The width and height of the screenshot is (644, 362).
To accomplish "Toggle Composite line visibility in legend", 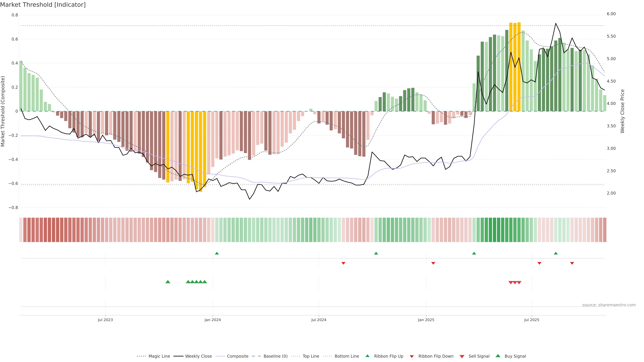I will pos(237,356).
